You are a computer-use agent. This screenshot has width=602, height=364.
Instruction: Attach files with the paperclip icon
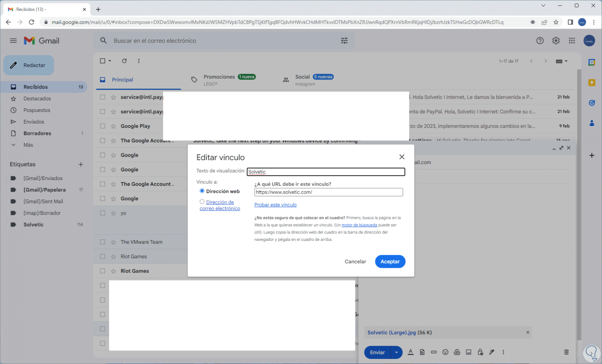pyautogui.click(x=422, y=352)
